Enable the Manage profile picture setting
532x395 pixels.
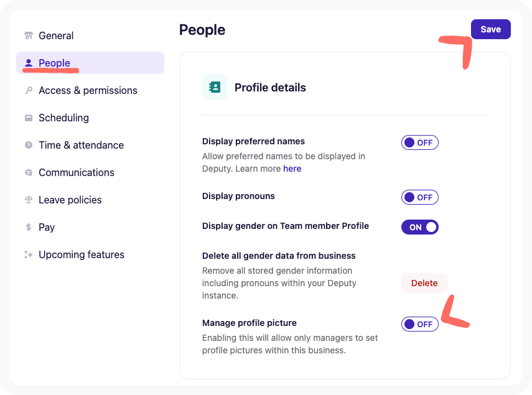click(x=419, y=323)
